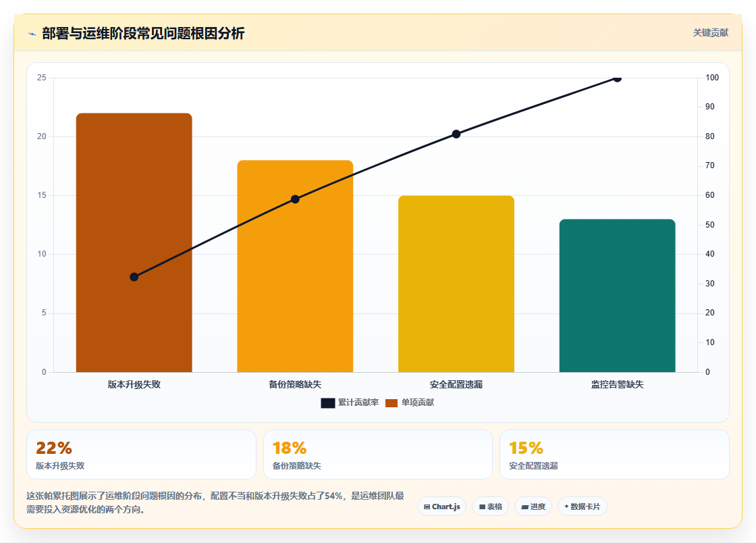
Task: Toggle the 单项贡献 legend entry
Action: coord(410,403)
